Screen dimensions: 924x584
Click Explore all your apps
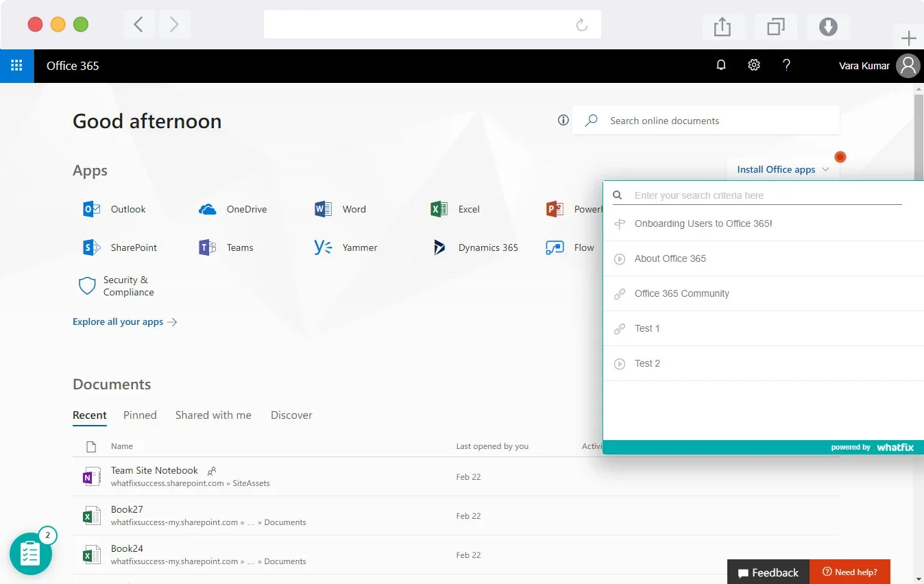pyautogui.click(x=117, y=321)
